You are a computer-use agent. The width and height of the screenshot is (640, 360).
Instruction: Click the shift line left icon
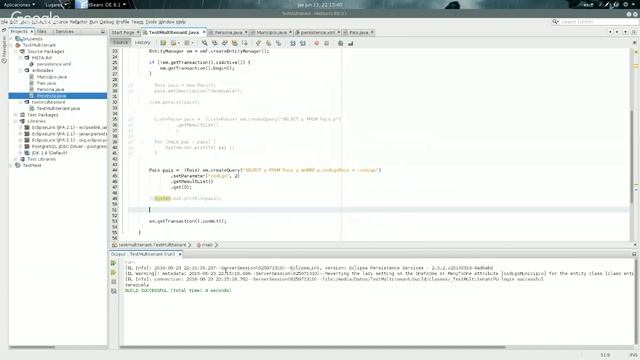point(293,43)
